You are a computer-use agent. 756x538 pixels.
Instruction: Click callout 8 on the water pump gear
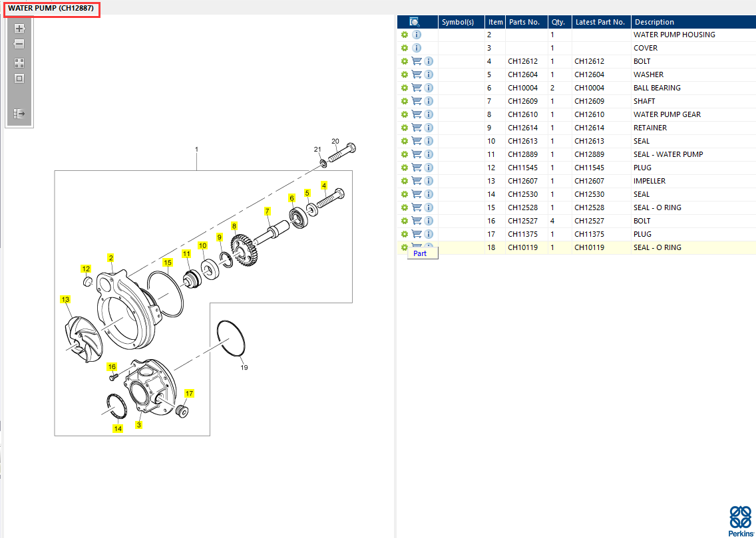[234, 225]
